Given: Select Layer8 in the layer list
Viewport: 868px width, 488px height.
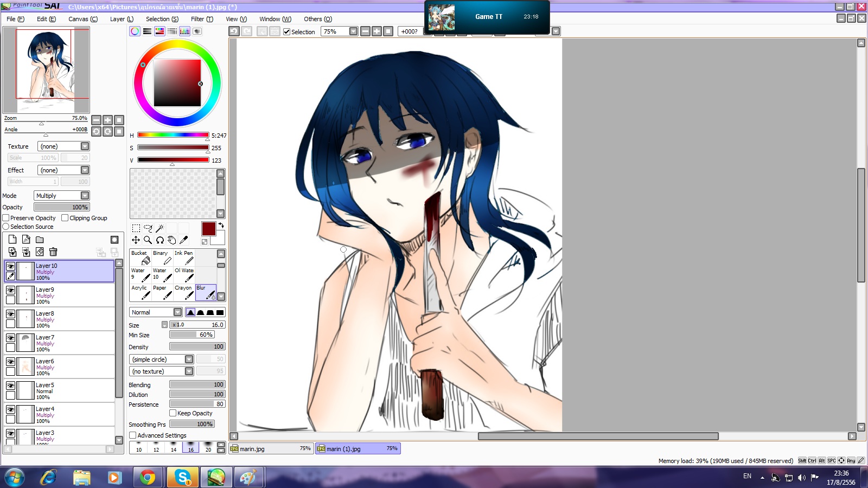Looking at the screenshot, I should 60,319.
